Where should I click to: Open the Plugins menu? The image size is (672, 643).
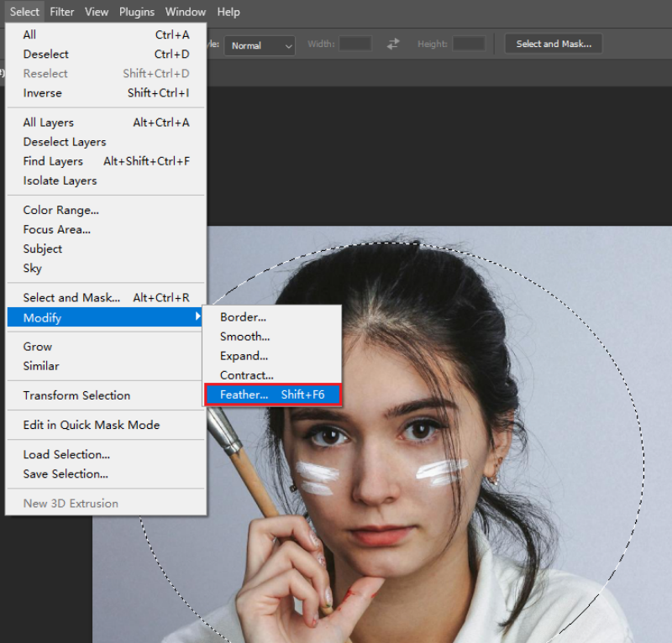point(136,12)
